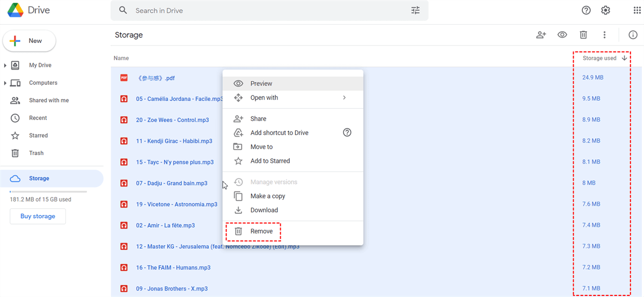Expand Computers tree arrow
Screen dimensions: 644x297
click(x=5, y=83)
